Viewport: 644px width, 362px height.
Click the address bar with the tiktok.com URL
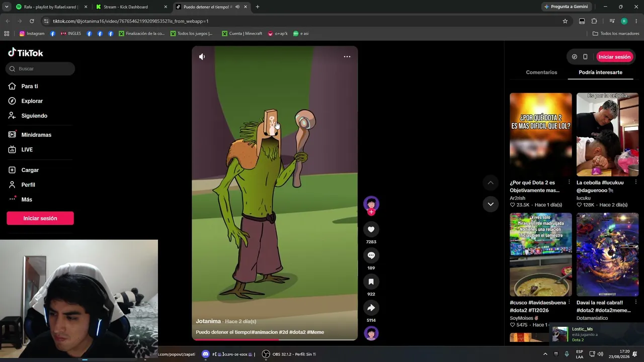point(302,21)
